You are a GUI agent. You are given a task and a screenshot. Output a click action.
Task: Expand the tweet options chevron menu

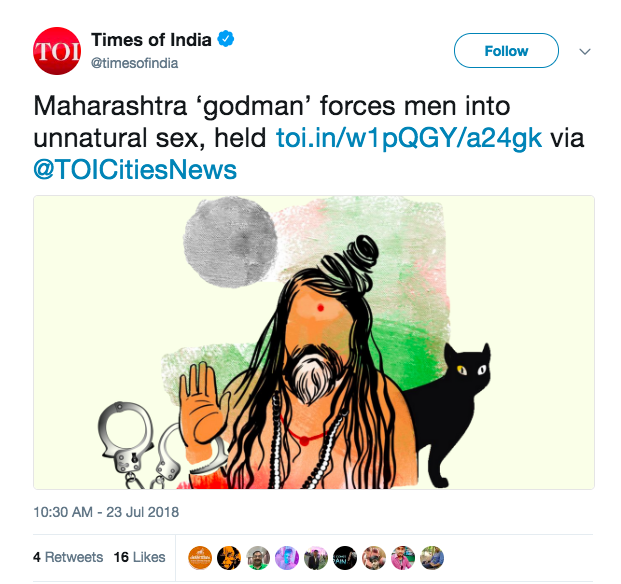[585, 51]
